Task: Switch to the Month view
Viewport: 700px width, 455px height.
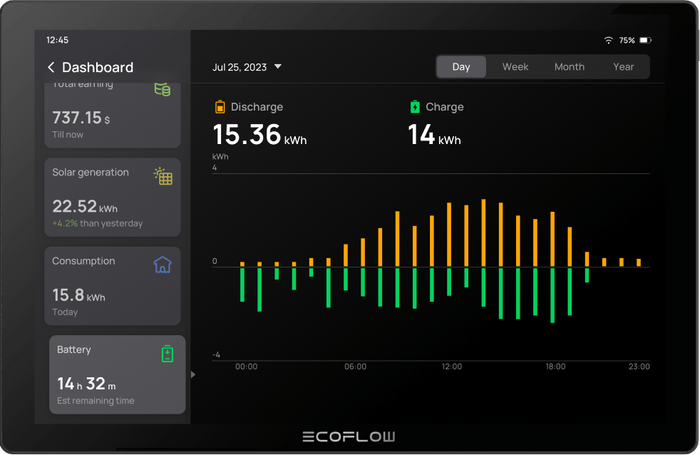Action: (x=569, y=67)
